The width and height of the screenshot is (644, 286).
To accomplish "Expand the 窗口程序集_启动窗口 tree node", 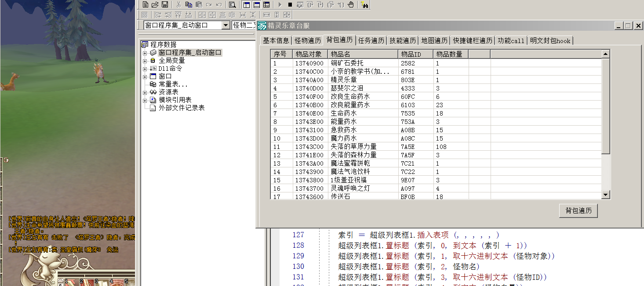I will [x=145, y=53].
